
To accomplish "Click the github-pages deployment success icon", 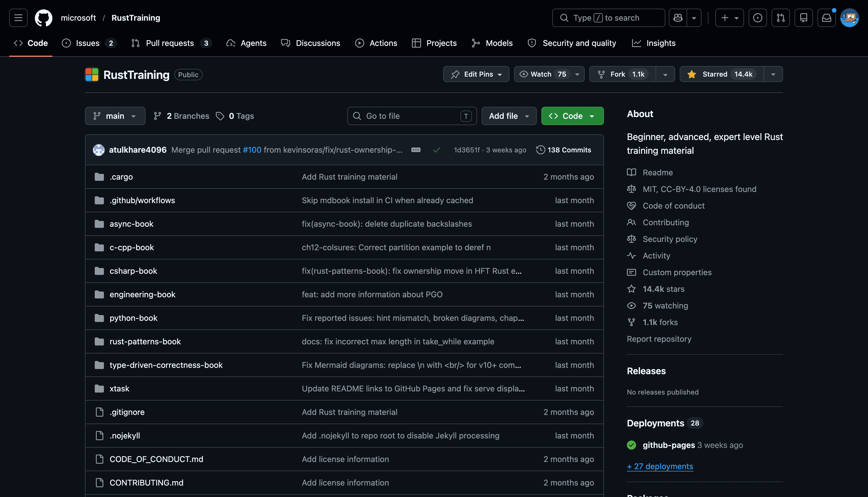I will pos(631,445).
